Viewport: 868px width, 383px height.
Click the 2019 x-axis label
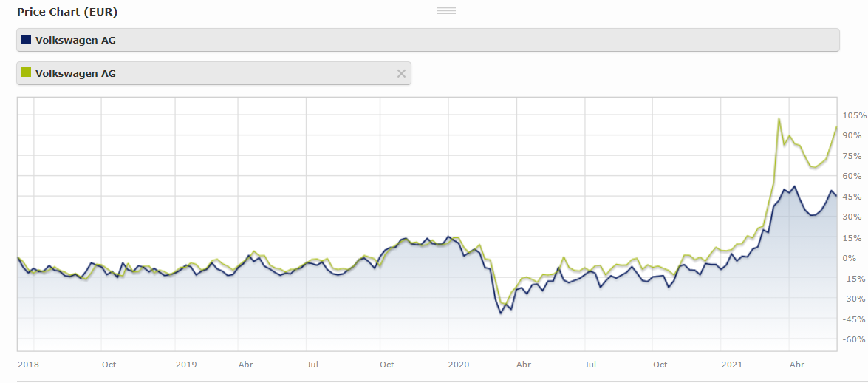[186, 365]
